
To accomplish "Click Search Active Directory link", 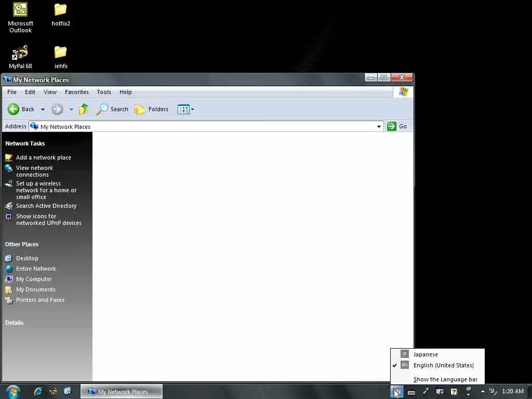I will click(x=46, y=206).
